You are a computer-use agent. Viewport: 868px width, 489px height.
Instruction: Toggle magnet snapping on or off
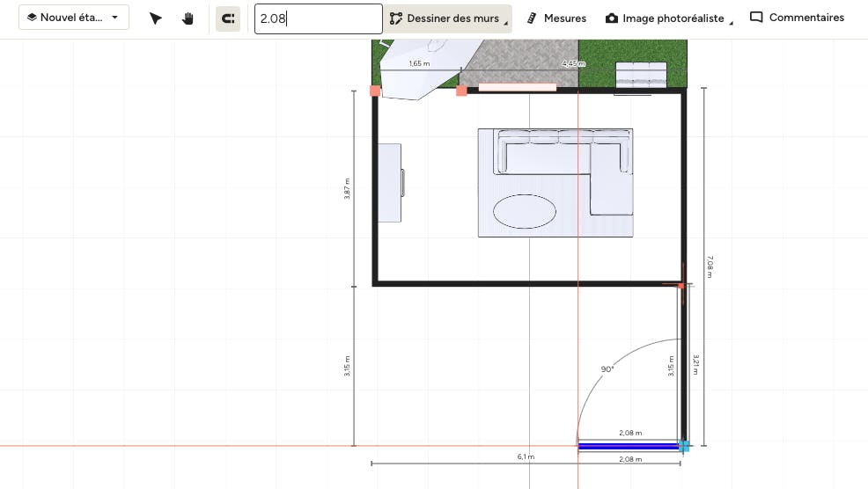(228, 18)
